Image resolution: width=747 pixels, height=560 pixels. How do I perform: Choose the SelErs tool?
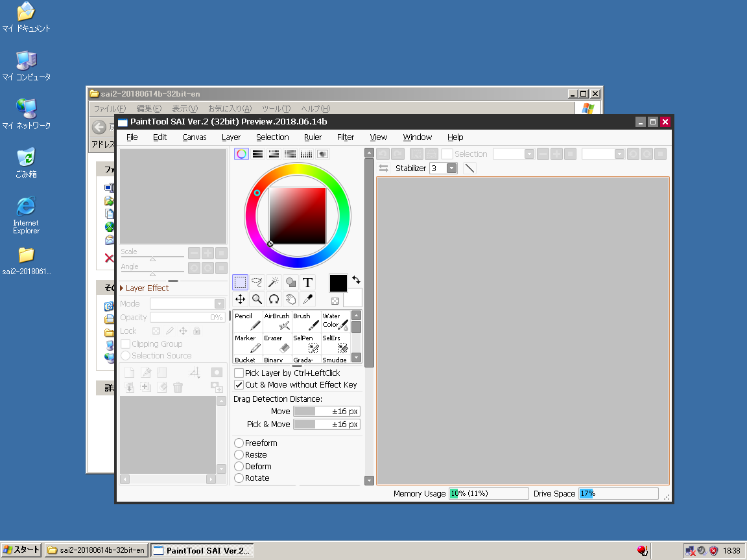pyautogui.click(x=335, y=344)
